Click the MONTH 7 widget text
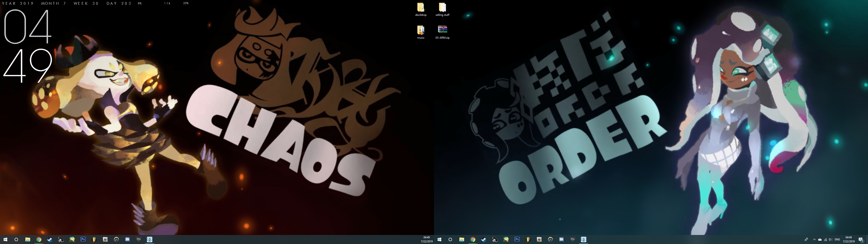 click(54, 3)
